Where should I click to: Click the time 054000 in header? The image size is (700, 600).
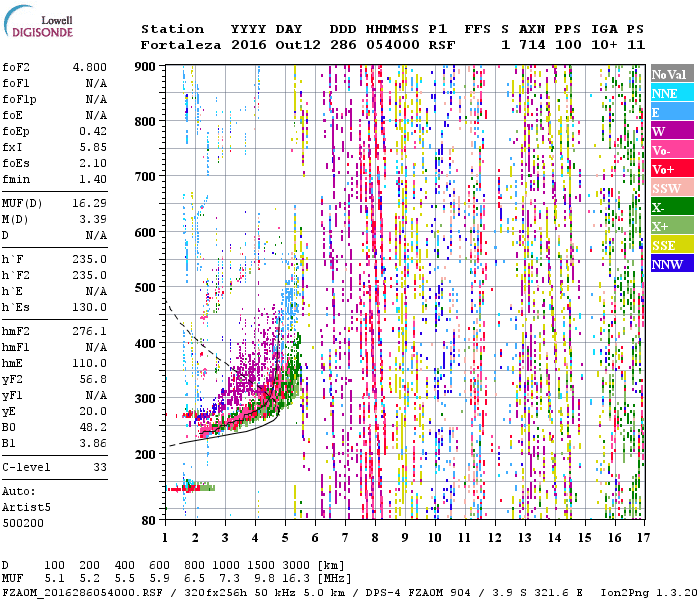pyautogui.click(x=393, y=45)
